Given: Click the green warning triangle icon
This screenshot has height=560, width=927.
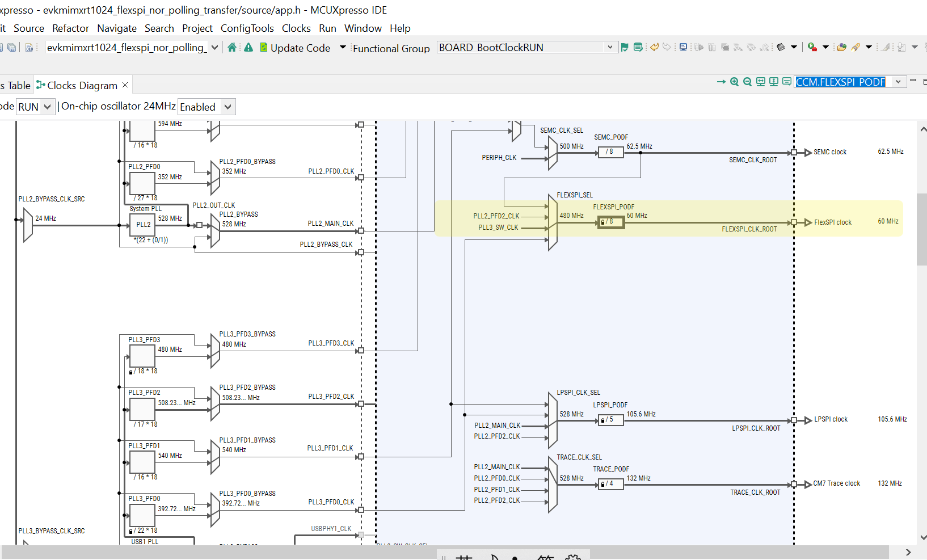Looking at the screenshot, I should point(248,48).
